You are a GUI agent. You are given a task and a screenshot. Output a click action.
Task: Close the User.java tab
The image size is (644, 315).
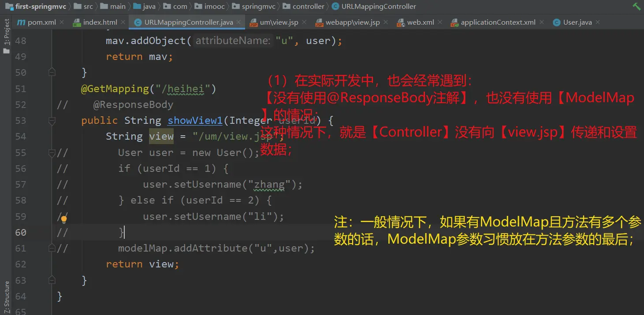pyautogui.click(x=598, y=22)
